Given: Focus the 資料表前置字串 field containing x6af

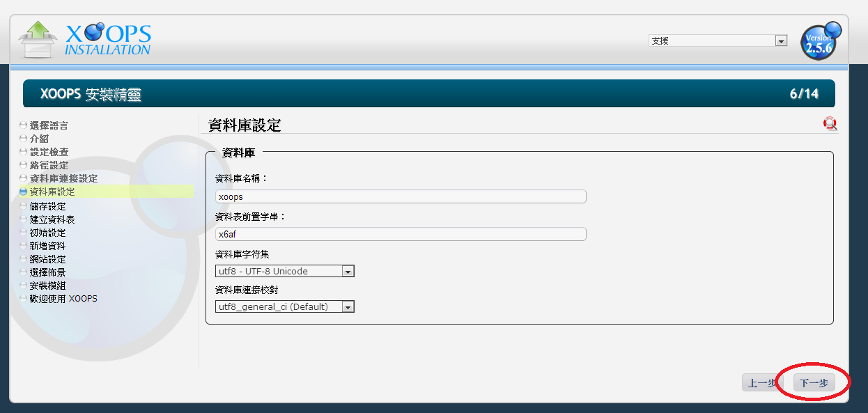Looking at the screenshot, I should click(401, 234).
